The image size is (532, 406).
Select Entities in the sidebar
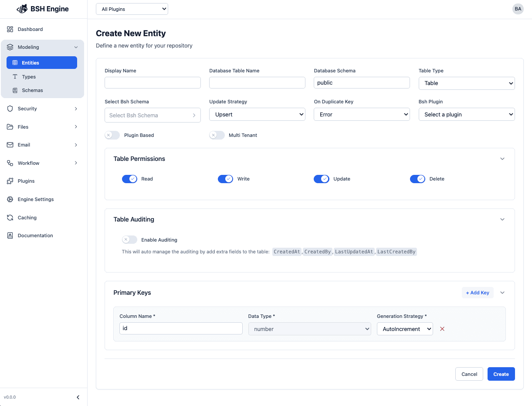[x=42, y=63]
